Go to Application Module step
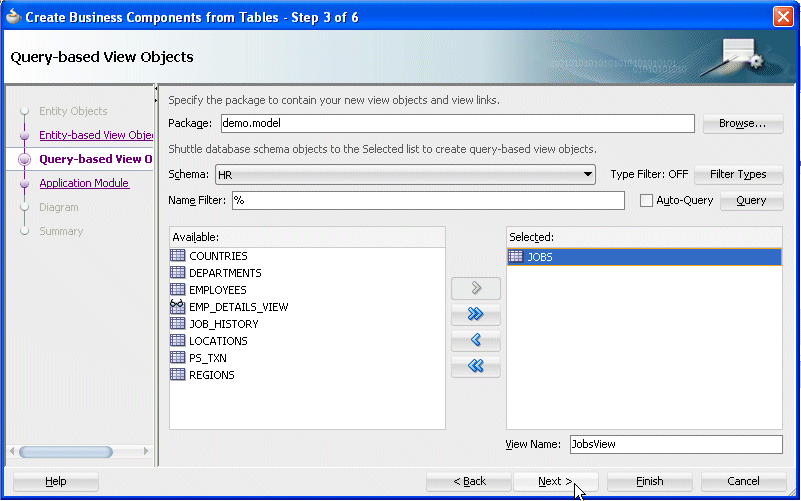The image size is (801, 501). click(x=84, y=183)
